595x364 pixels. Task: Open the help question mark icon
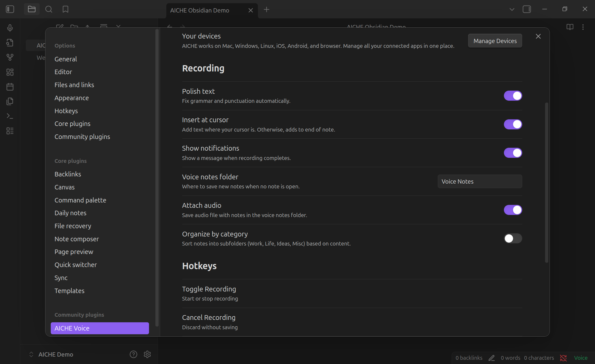click(133, 354)
